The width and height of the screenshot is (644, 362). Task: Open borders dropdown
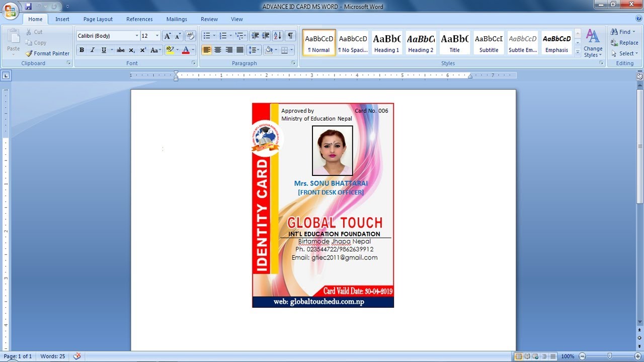pos(292,50)
